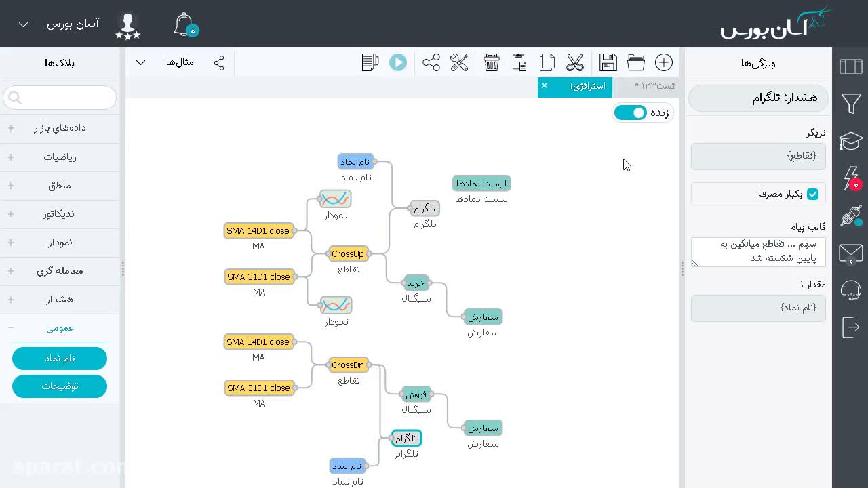This screenshot has width=868, height=488.
Task: Expand the هشدار block category
Action: [x=60, y=299]
